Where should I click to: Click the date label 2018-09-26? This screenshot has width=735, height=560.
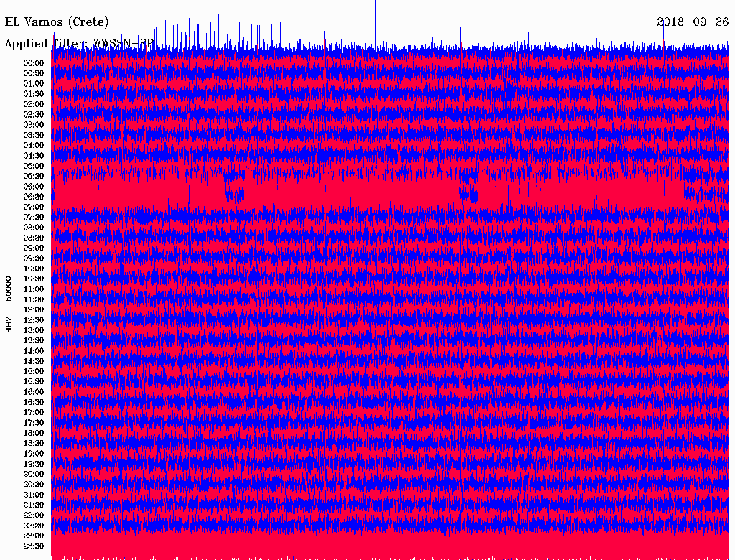click(693, 22)
